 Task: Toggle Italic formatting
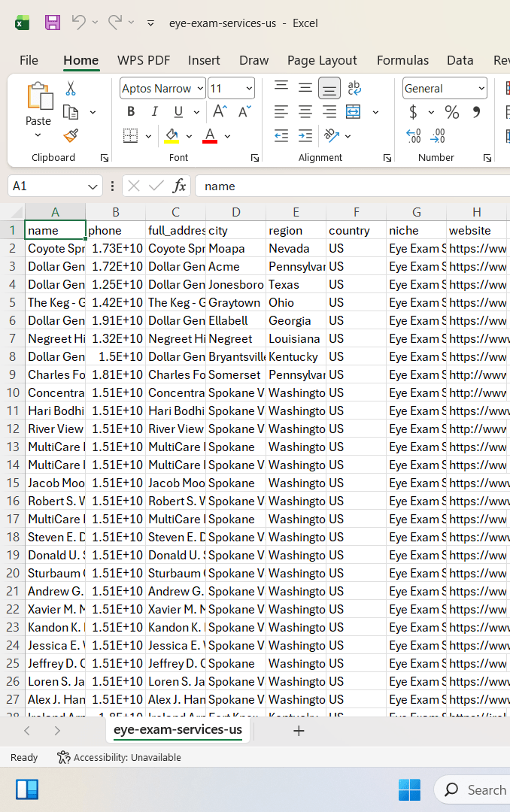tap(154, 112)
